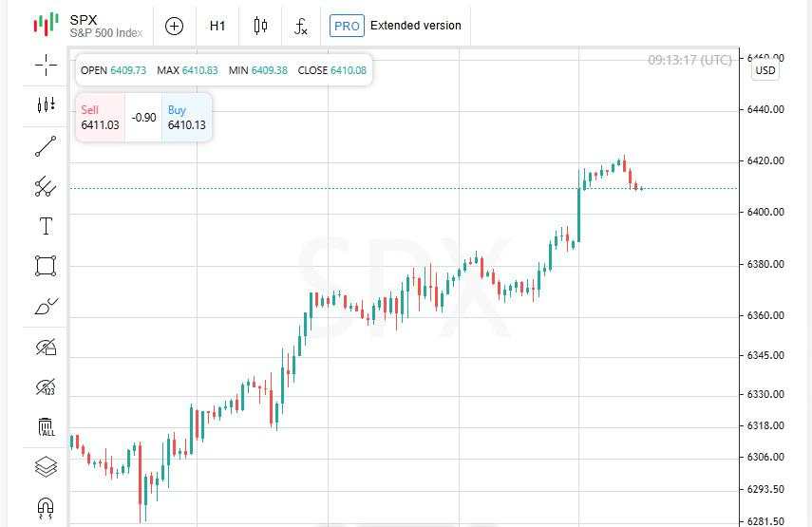Expand the candlestick chart style selector
The image size is (812, 527).
[x=260, y=26]
